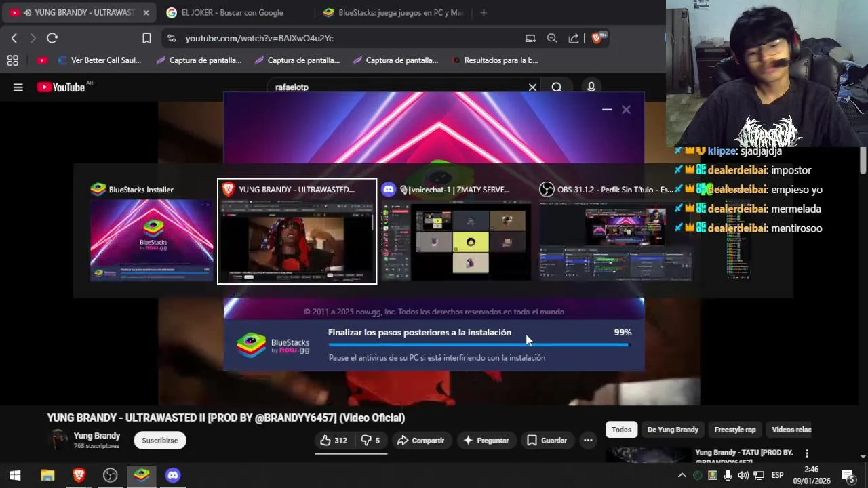
Task: Select the YUNG BRANDY - ULTRAWASTED browser tab
Action: 80,13
